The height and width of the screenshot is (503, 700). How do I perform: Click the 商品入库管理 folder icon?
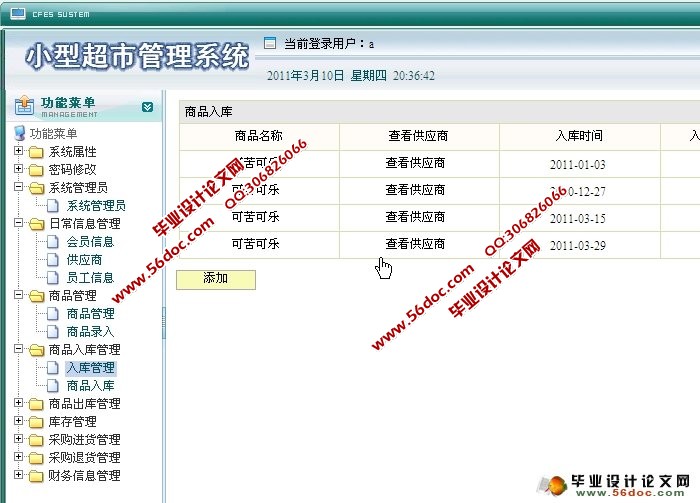coord(36,350)
